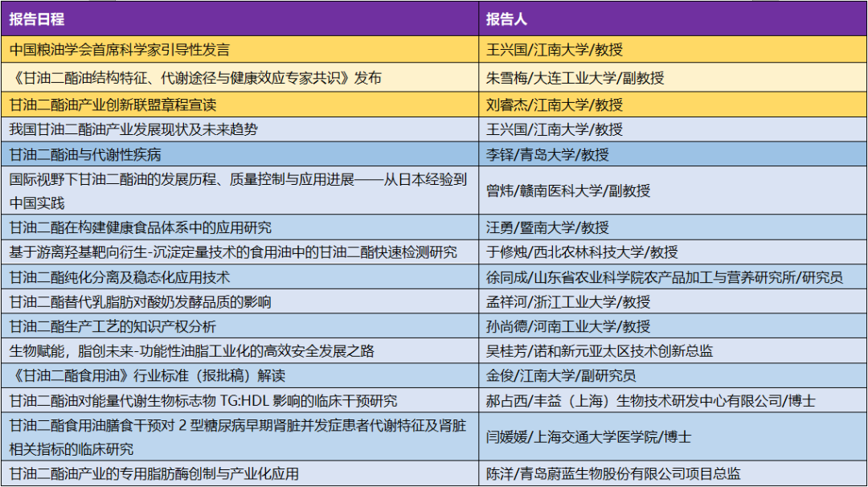Select the "生物赋能，脂创未来" topic cell
868x487 pixels.
[240, 350]
